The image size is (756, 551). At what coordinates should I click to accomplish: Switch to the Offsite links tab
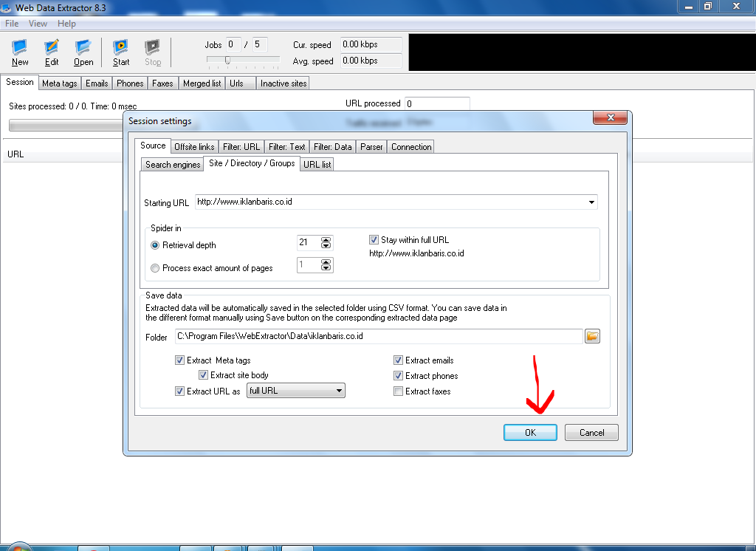point(194,147)
